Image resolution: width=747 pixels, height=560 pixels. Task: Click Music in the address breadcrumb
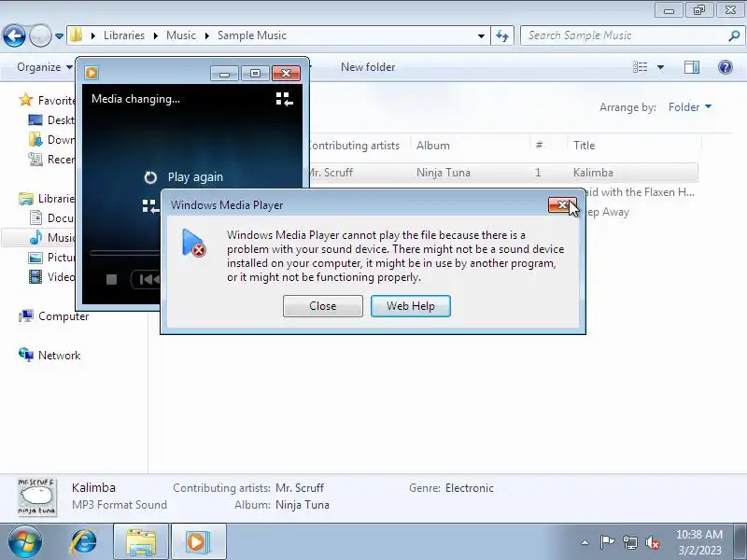click(x=181, y=35)
